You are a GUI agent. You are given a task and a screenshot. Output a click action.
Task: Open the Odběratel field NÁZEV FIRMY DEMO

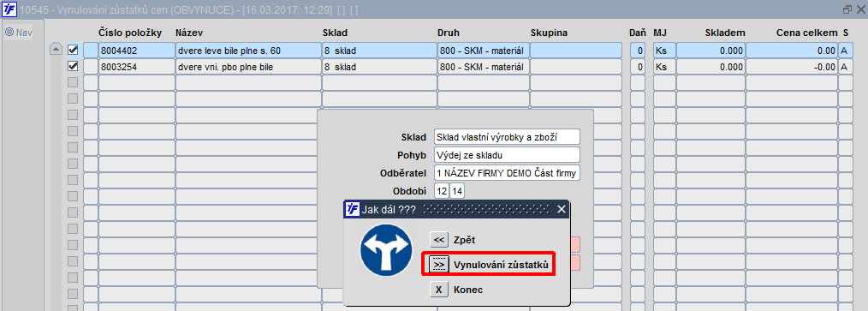[x=507, y=173]
